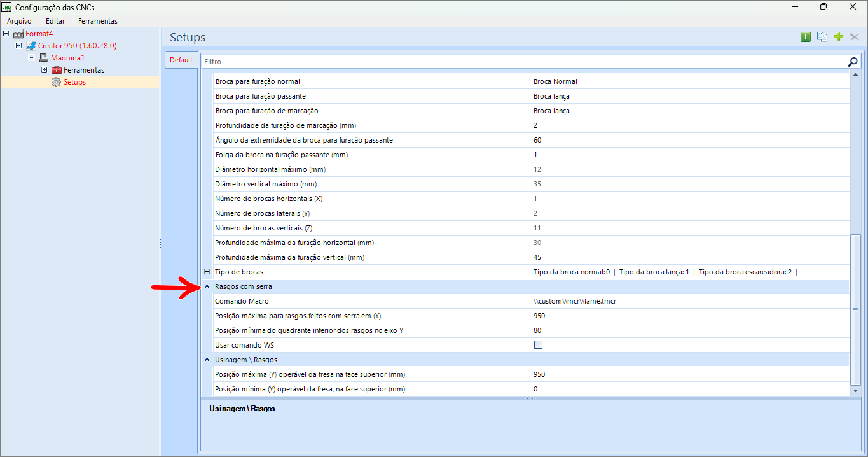Toggle the Usar comando WS checkbox
This screenshot has width=868, height=457.
pos(539,345)
